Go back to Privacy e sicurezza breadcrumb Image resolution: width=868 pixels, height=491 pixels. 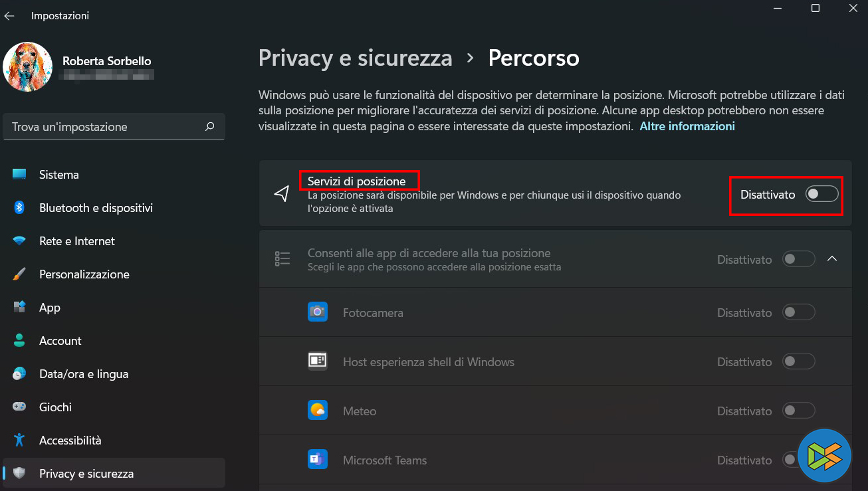[x=355, y=58]
